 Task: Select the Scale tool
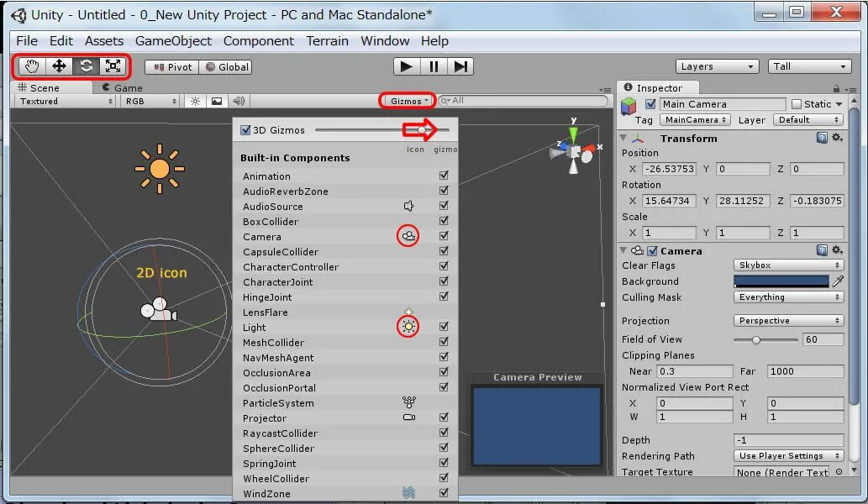point(113,66)
